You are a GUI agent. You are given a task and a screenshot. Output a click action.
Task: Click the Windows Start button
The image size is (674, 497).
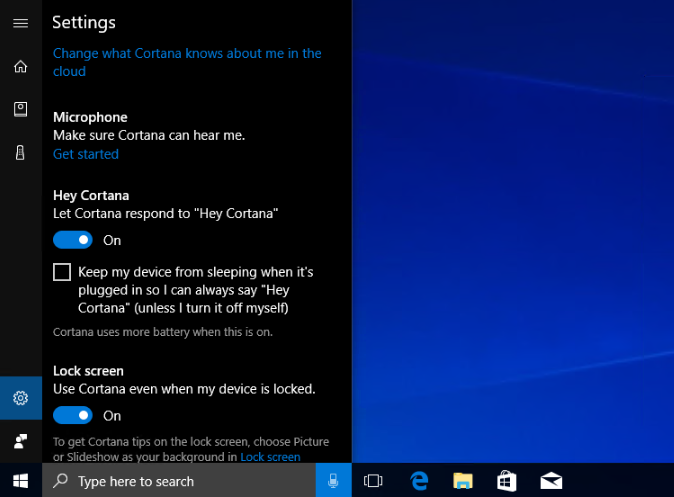21,481
